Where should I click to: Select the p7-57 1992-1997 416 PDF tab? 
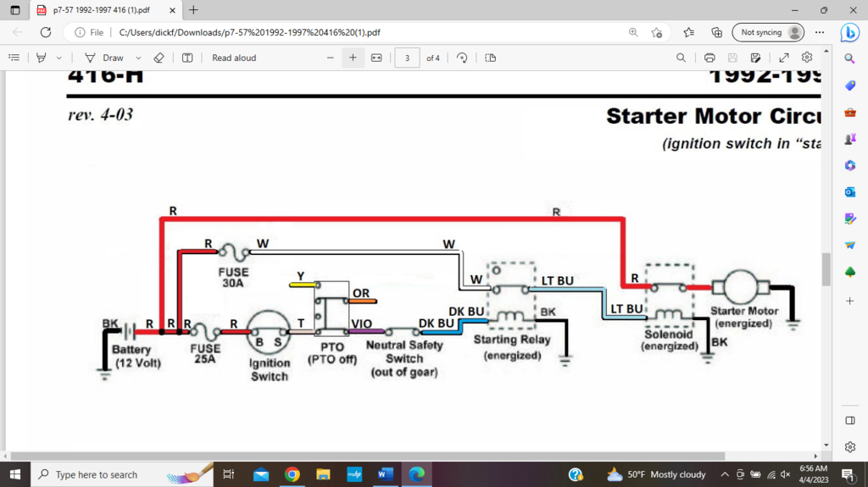102,10
